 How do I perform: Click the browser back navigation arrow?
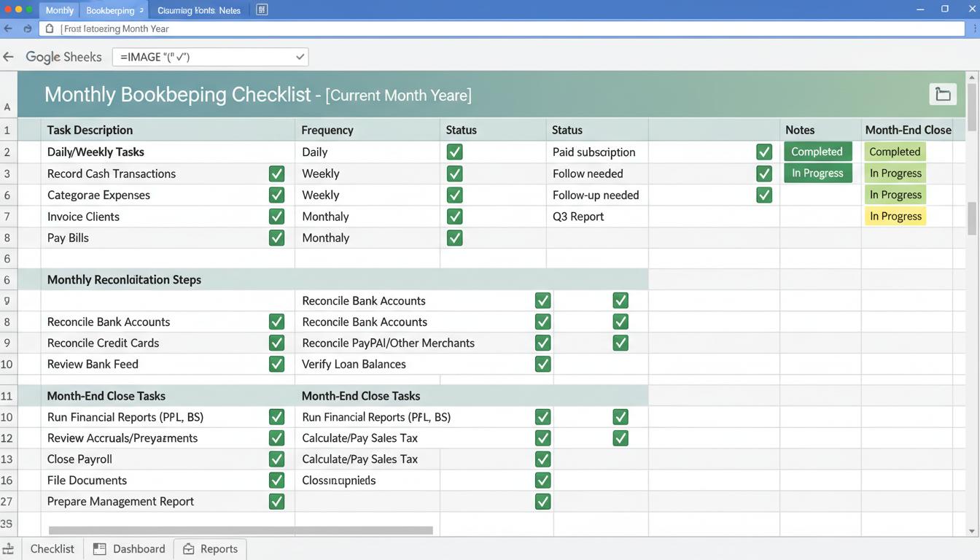[x=9, y=28]
